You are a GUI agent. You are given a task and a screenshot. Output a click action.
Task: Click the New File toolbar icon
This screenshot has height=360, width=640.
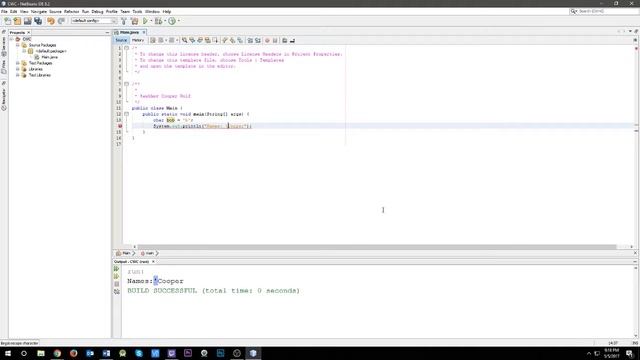[x=8, y=21]
